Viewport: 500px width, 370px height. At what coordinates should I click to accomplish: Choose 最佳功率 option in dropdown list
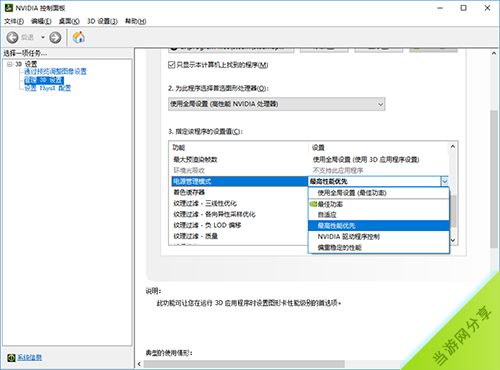coord(378,204)
